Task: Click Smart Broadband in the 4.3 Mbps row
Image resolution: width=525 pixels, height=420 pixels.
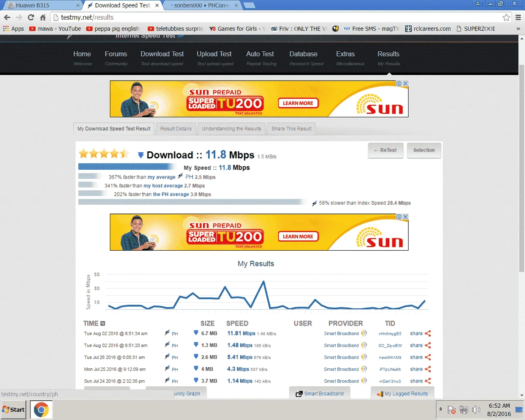Action: point(341,369)
